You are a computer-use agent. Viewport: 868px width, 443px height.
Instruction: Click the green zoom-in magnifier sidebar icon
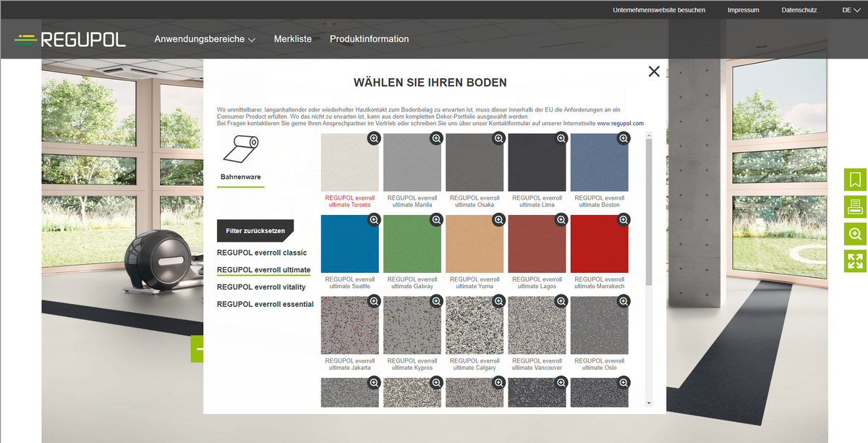pyautogui.click(x=855, y=234)
